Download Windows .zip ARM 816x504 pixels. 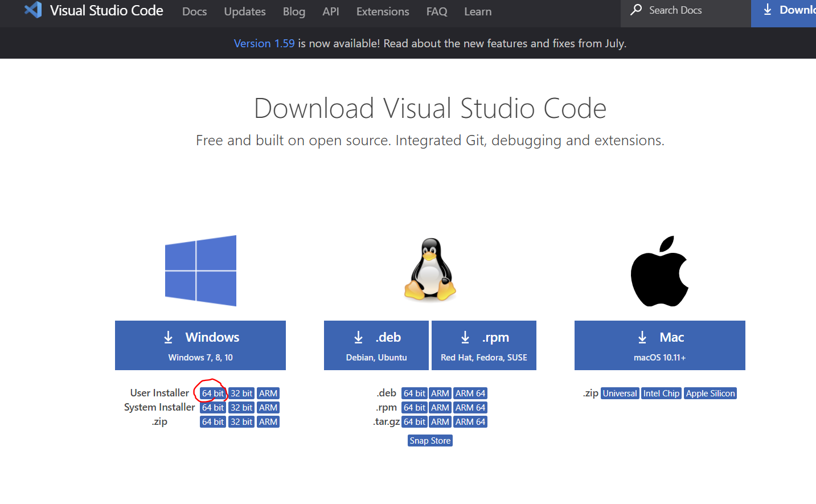click(x=268, y=422)
